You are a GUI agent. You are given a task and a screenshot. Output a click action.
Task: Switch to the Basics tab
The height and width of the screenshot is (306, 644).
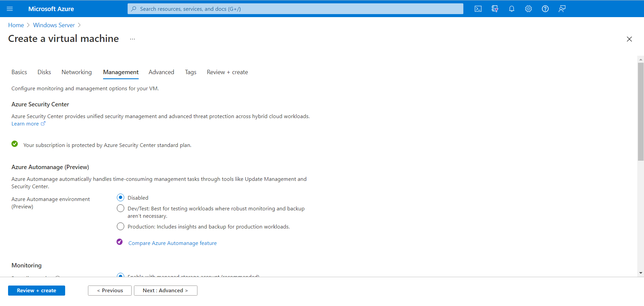(19, 72)
